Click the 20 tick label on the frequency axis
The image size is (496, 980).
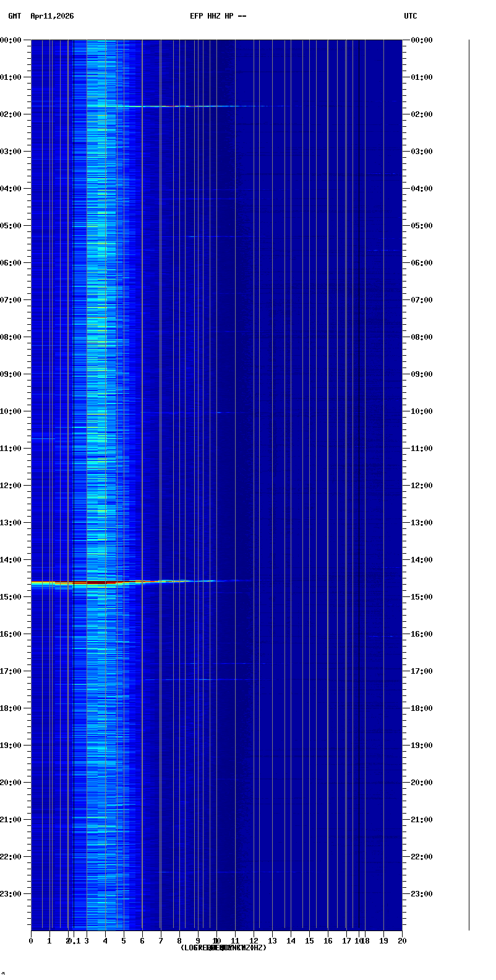tap(402, 941)
